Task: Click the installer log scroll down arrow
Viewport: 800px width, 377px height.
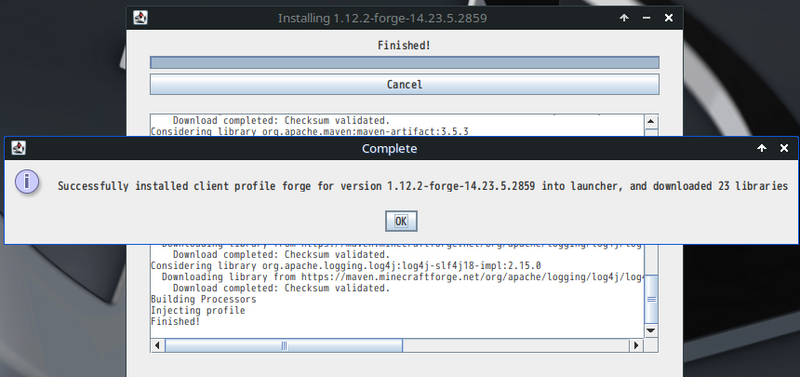Action: [x=651, y=331]
